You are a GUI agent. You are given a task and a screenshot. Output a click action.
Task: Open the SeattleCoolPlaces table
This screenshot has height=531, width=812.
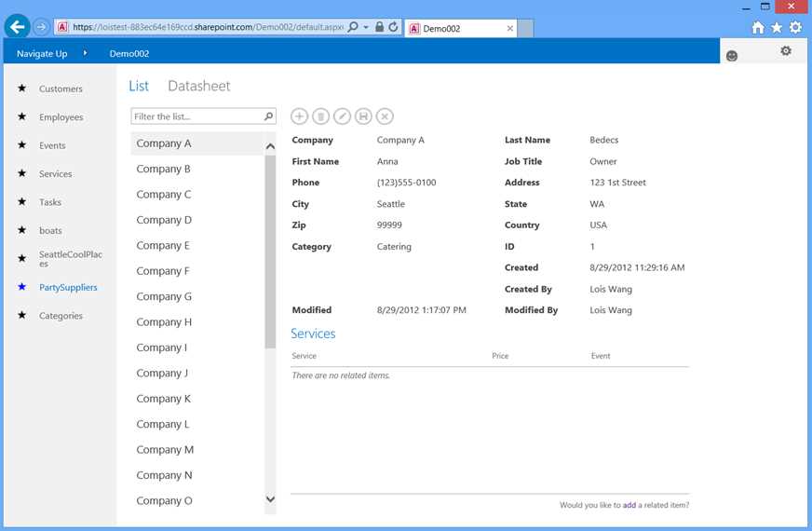click(x=71, y=258)
